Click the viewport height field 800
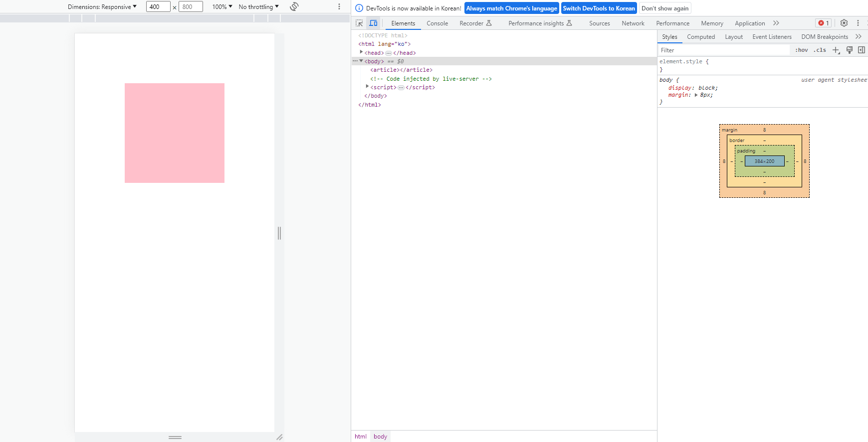 (191, 6)
